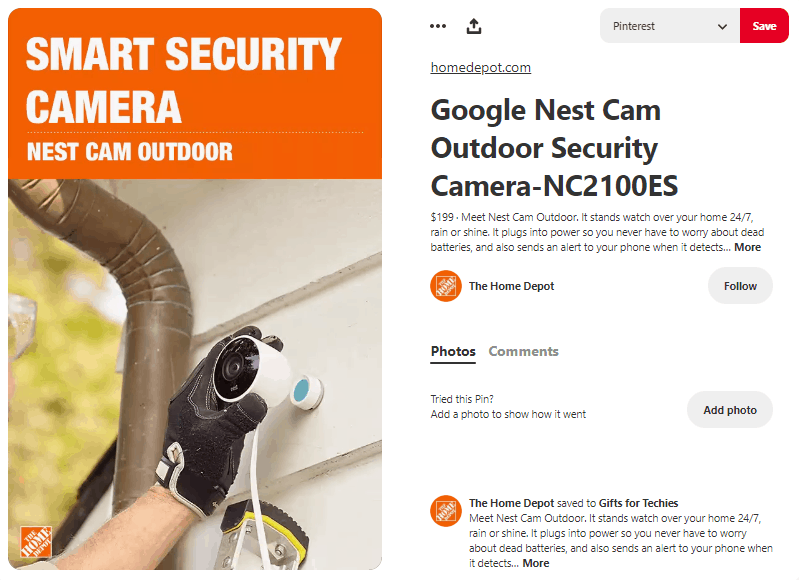Expand the Pinterest board dropdown
The height and width of the screenshot is (580, 799).
coord(670,26)
